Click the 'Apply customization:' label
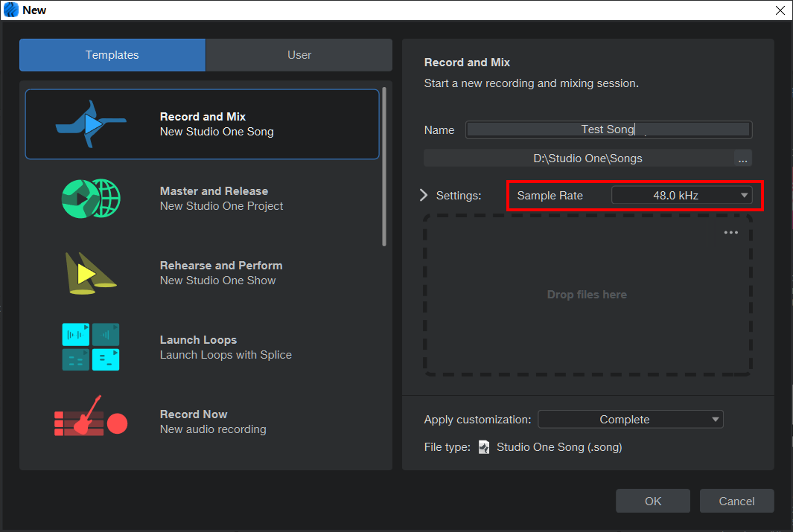793x532 pixels. 477,420
